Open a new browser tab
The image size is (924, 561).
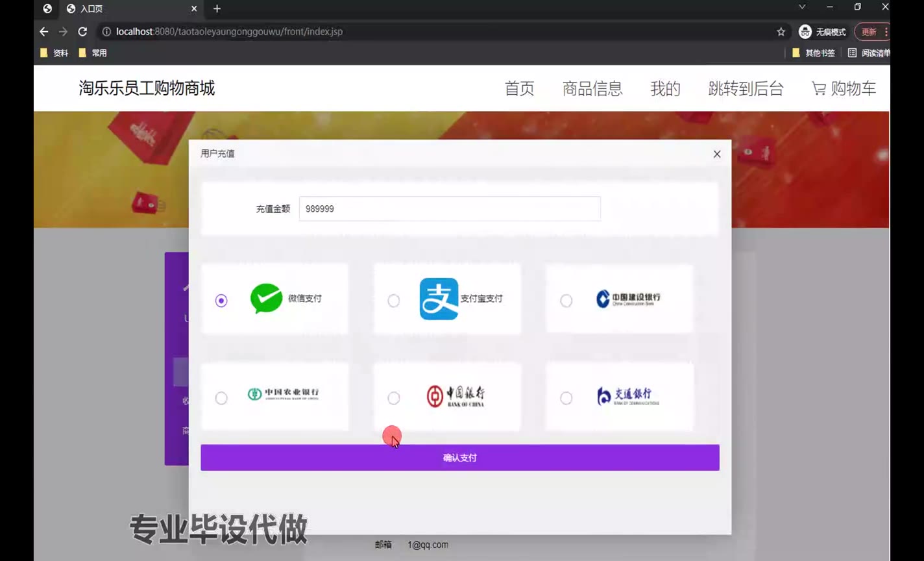217,8
